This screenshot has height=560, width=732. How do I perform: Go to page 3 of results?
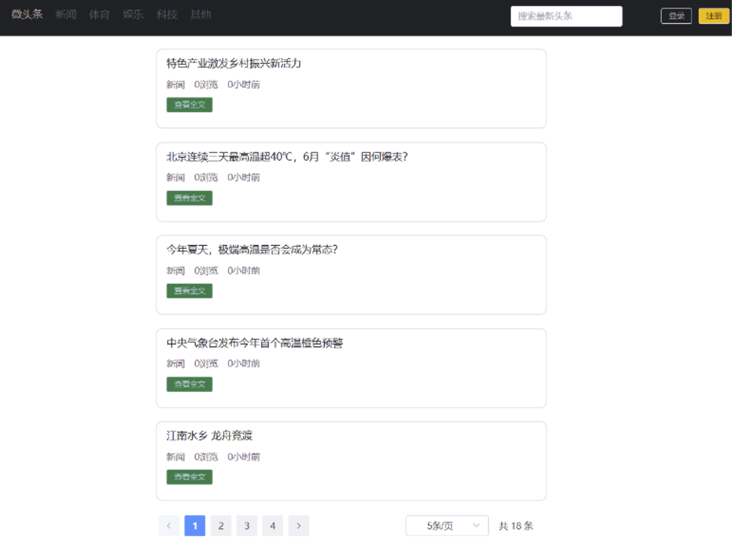point(247,525)
